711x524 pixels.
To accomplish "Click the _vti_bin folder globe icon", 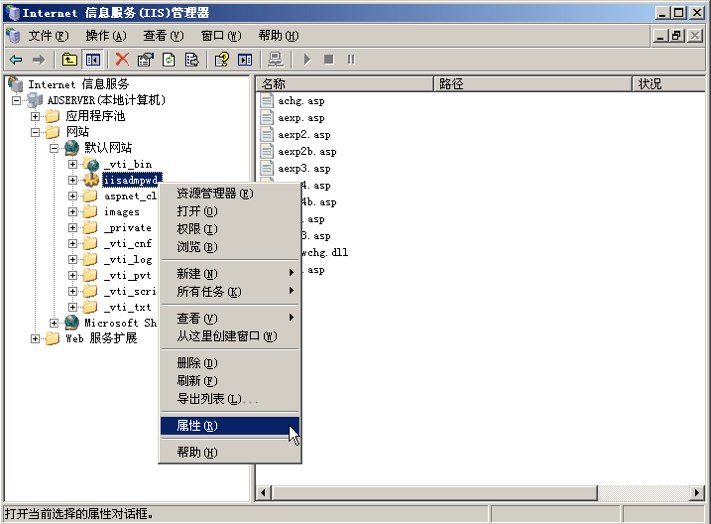I will pyautogui.click(x=91, y=164).
